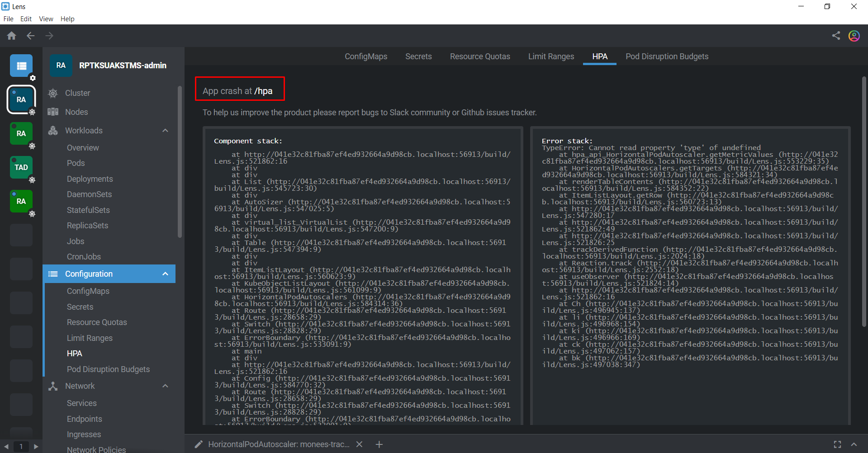
Task: Collapse the Configuration section
Action: point(166,274)
